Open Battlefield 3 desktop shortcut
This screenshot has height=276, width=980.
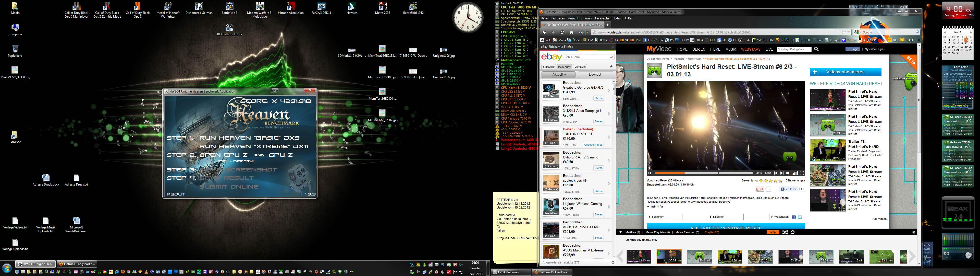[229, 8]
